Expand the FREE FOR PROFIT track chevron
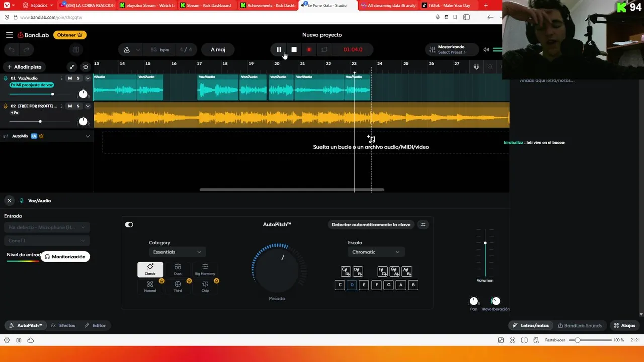Viewport: 644px width, 362px height. click(87, 106)
